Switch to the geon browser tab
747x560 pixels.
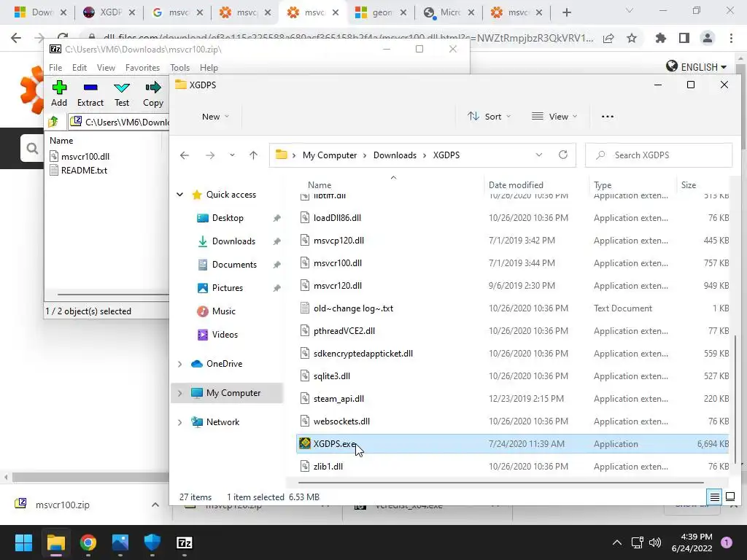(x=382, y=12)
